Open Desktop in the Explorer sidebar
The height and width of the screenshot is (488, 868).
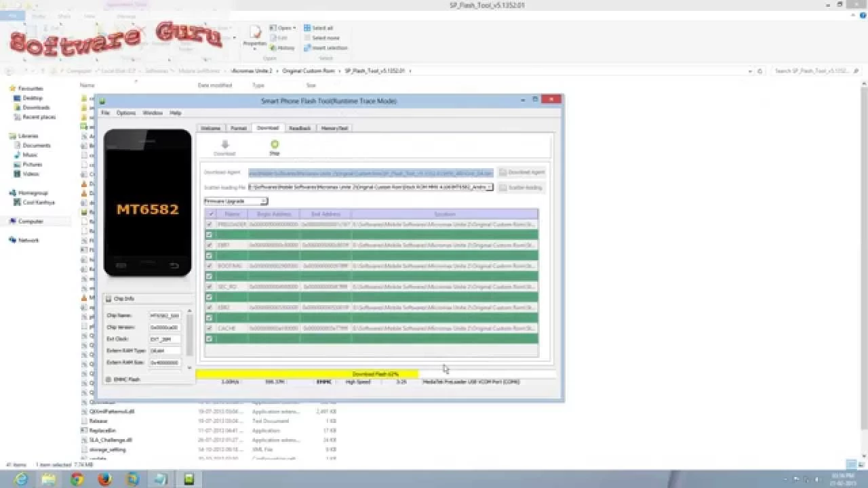pos(28,98)
